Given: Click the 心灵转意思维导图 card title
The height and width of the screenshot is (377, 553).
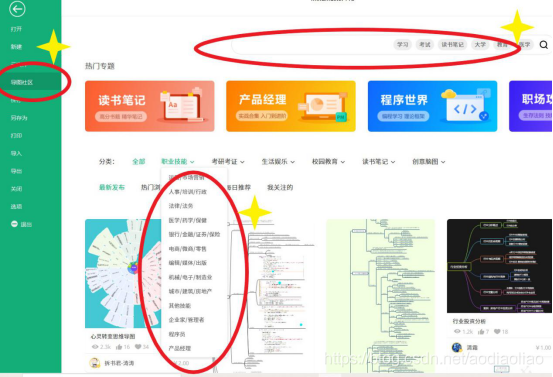Looking at the screenshot, I should (113, 336).
